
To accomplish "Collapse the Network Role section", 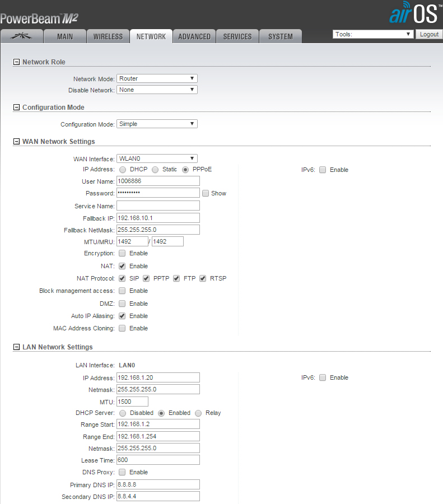I will [16, 62].
